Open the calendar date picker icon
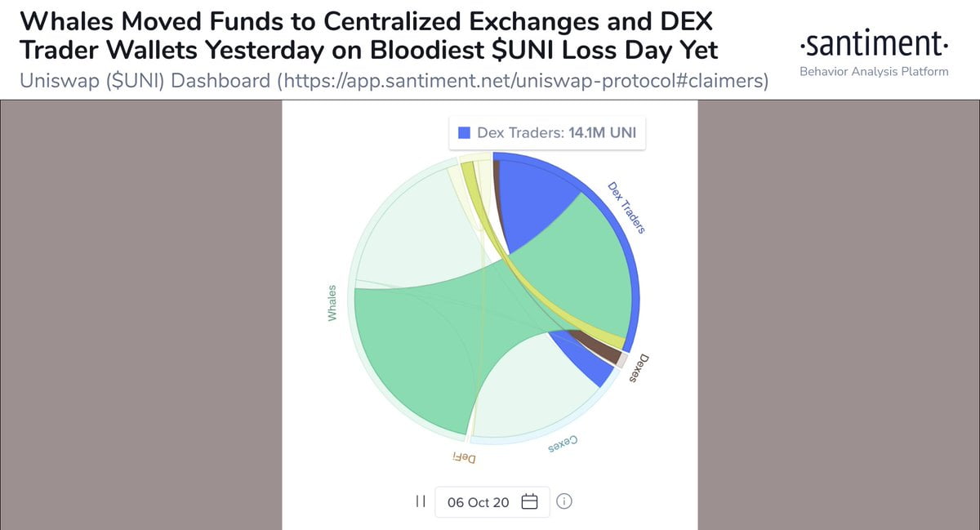The width and height of the screenshot is (980, 530). click(529, 501)
